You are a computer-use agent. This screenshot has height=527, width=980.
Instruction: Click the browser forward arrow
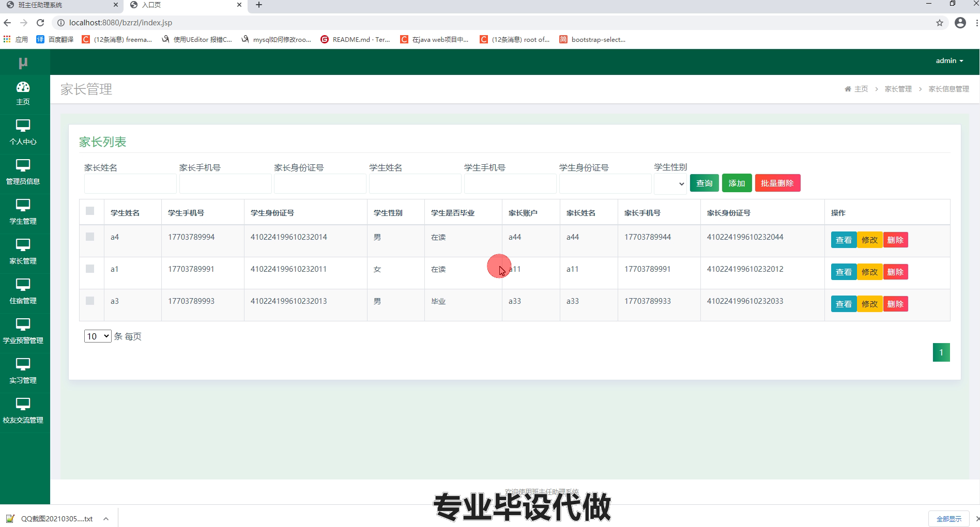[x=24, y=23]
